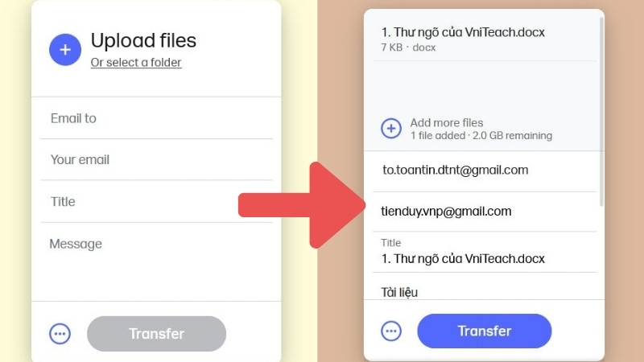Open the 'Or select a folder' link
Viewport: 644px width, 362px height.
click(136, 63)
